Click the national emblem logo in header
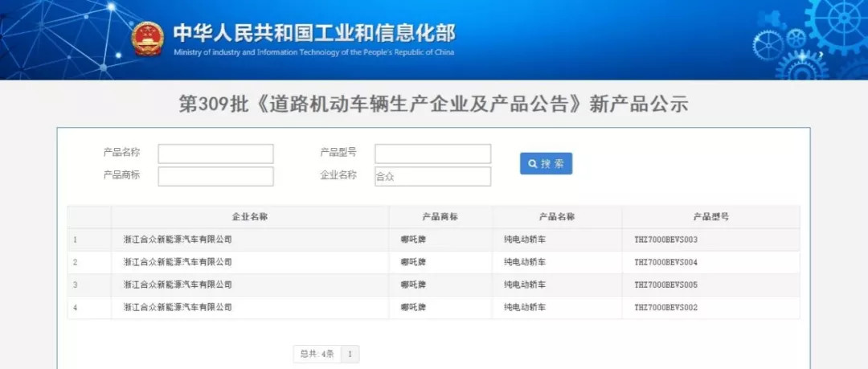The image size is (868, 369). tap(147, 39)
